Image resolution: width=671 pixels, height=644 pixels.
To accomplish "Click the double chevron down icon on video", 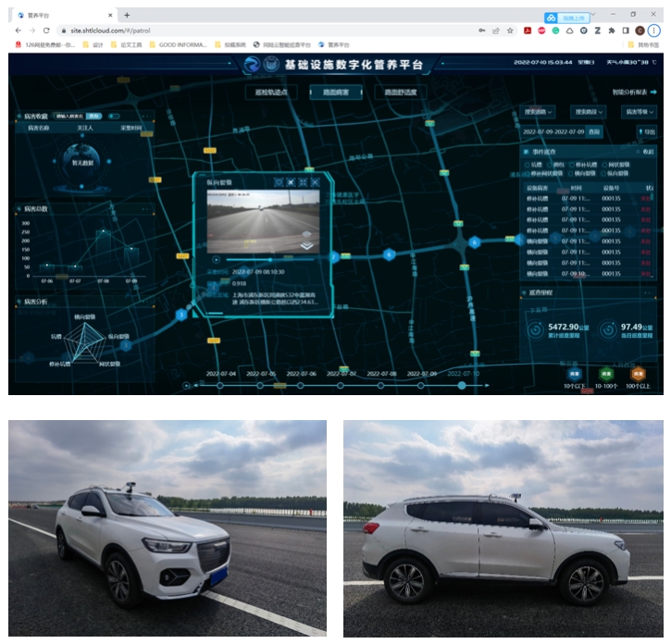I will click(x=307, y=245).
